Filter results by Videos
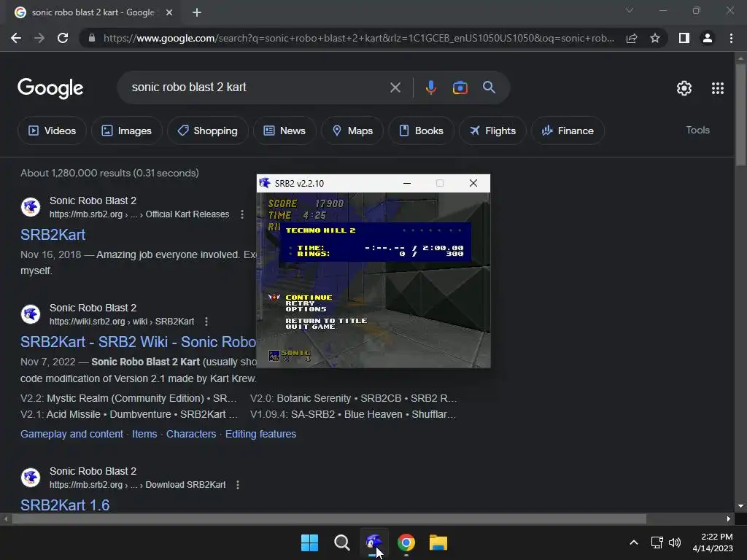This screenshot has height=560, width=747. 52,131
